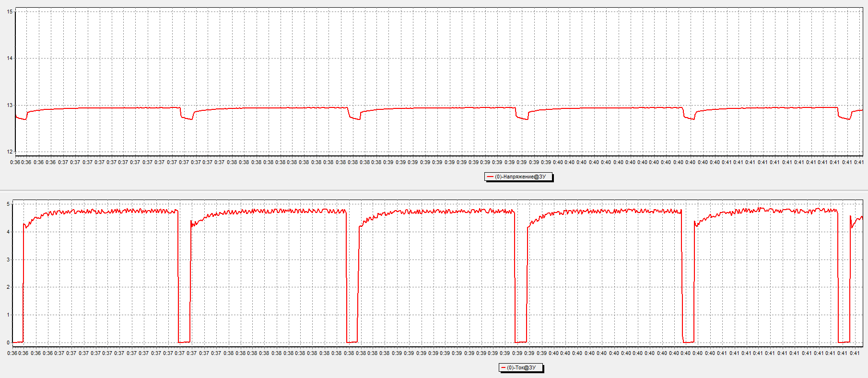Click the 14 label on voltage axis
Image resolution: width=868 pixels, height=378 pixels.
[x=10, y=58]
